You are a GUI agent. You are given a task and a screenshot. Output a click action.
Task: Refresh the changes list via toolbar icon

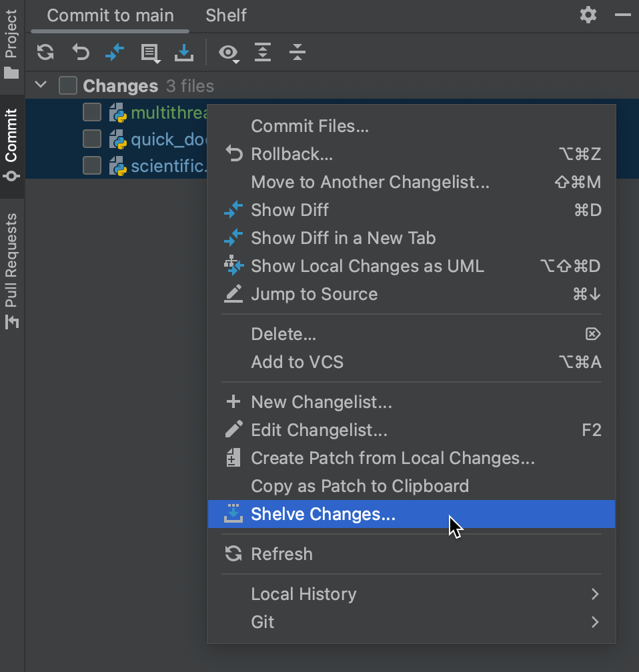pos(45,53)
